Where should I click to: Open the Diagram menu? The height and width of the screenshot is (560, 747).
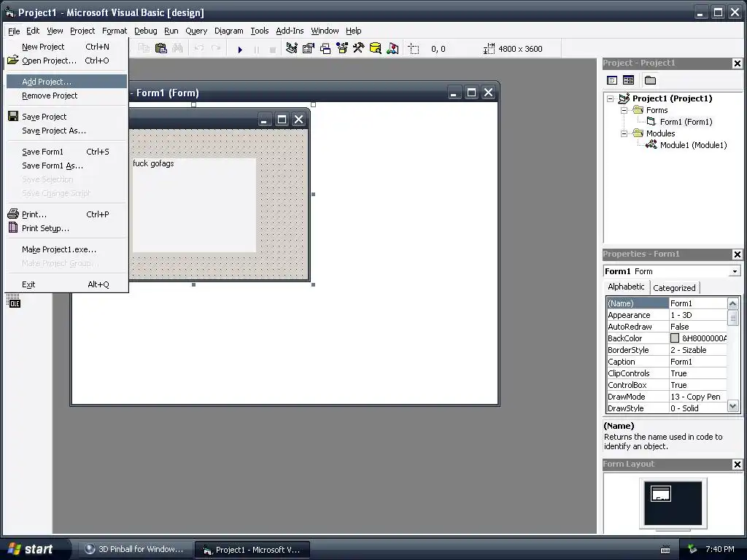228,31
